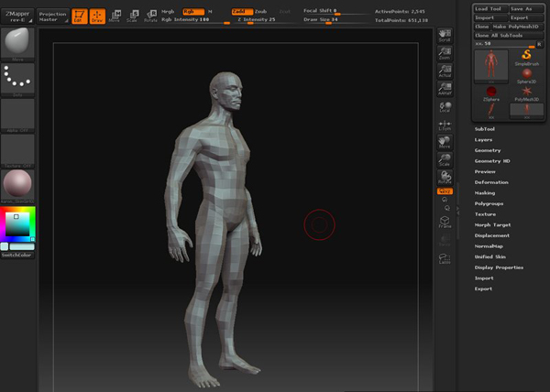Activate Edit mode in the top toolbar
This screenshot has height=392, width=550.
click(80, 16)
